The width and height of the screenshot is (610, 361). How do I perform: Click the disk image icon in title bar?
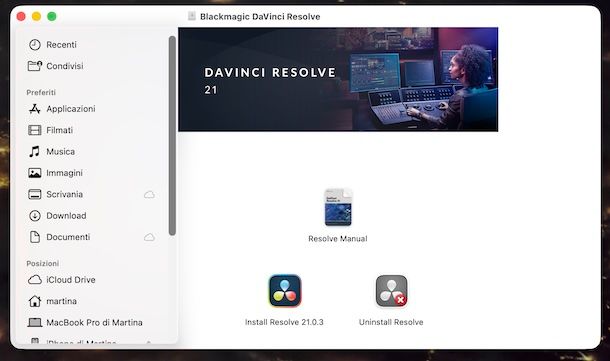click(191, 16)
